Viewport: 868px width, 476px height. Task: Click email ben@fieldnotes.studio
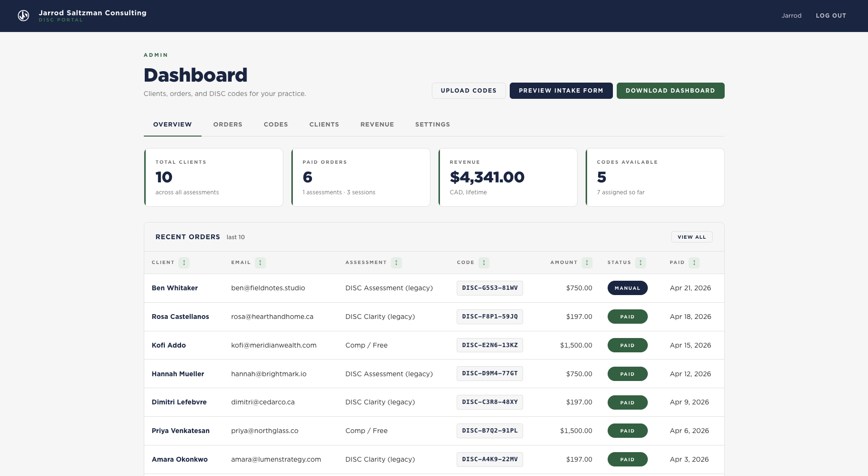pos(268,288)
